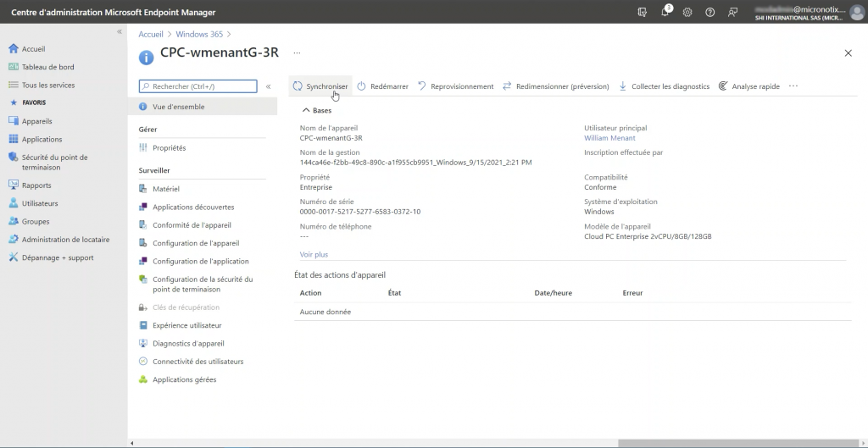Screen dimensions: 868x448
Task: Run Analyse rapide scan
Action: [749, 86]
